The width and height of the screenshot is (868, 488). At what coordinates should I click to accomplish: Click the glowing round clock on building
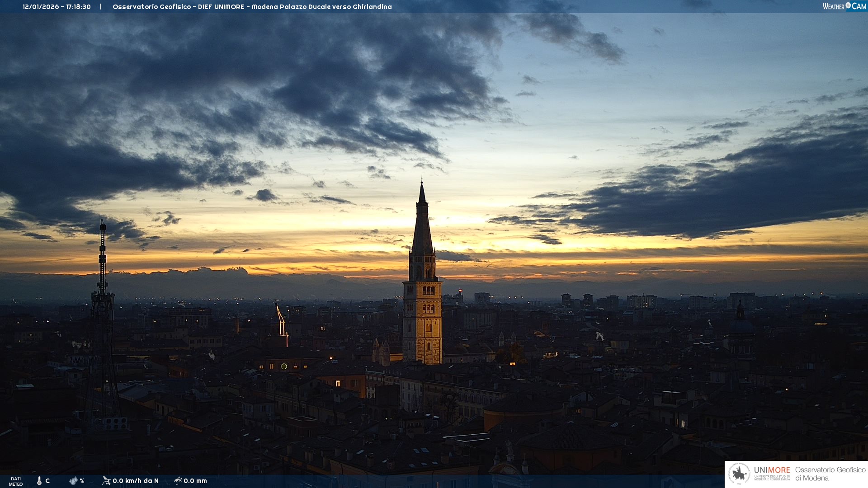click(x=284, y=366)
